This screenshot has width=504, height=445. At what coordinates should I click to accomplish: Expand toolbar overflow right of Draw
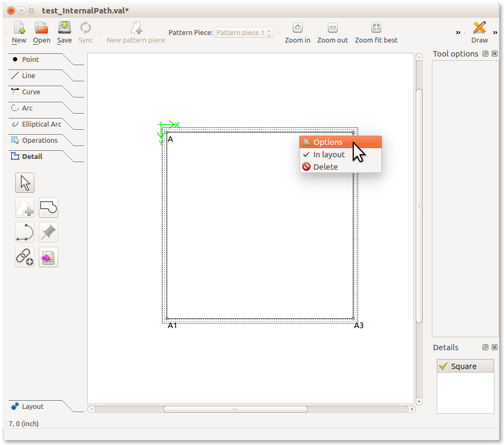click(x=495, y=32)
